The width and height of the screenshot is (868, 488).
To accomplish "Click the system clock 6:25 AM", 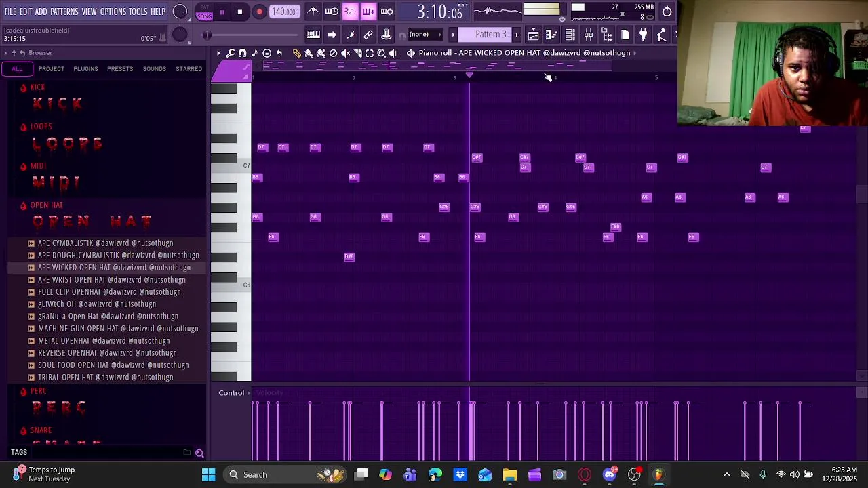I will (x=844, y=470).
